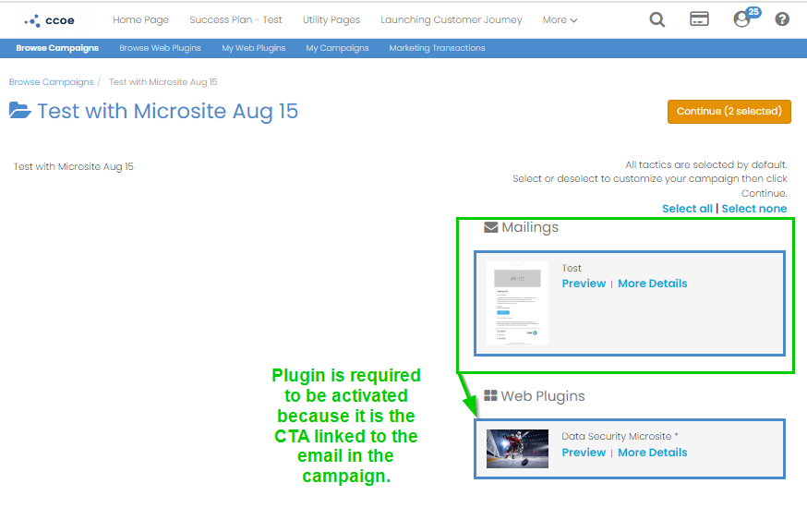
Task: Deselect all tactics using Select none
Action: click(x=754, y=208)
